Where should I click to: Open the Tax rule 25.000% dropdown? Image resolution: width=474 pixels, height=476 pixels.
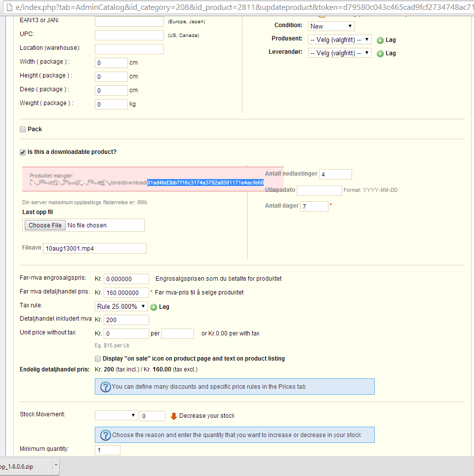click(121, 306)
